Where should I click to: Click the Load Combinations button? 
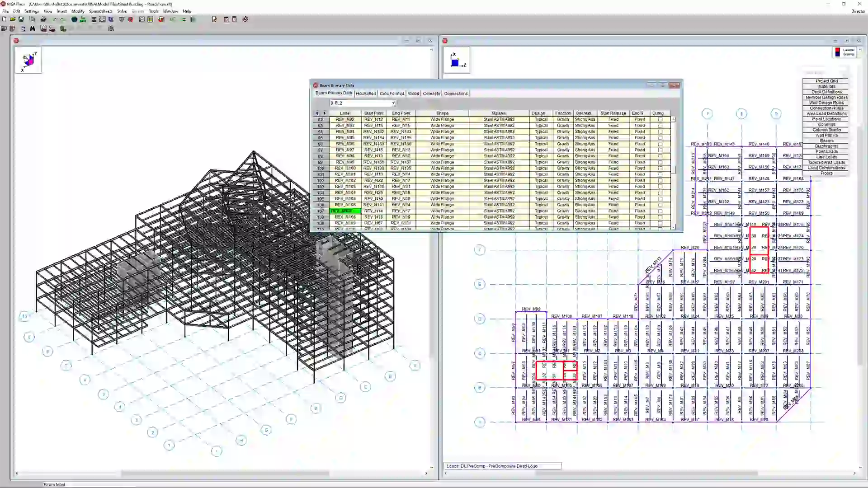826,168
